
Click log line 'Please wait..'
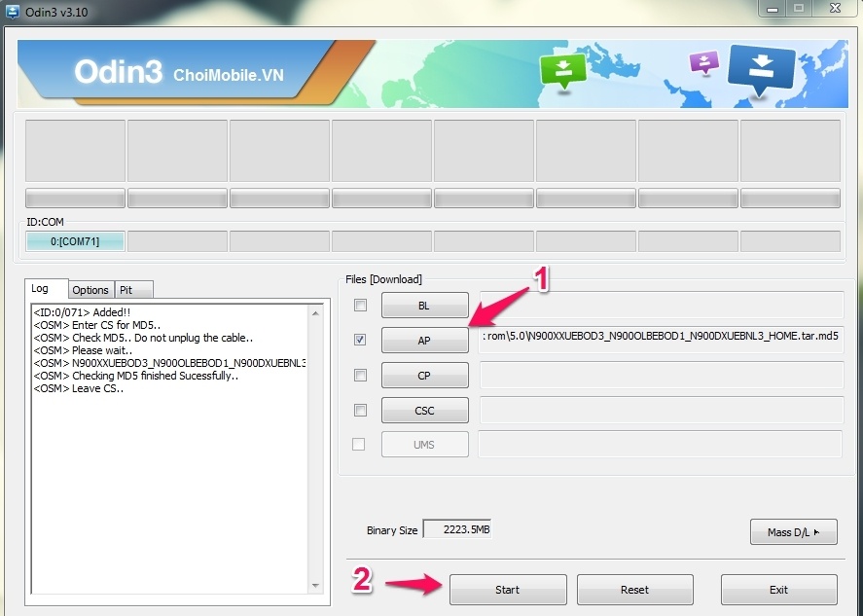tap(83, 350)
